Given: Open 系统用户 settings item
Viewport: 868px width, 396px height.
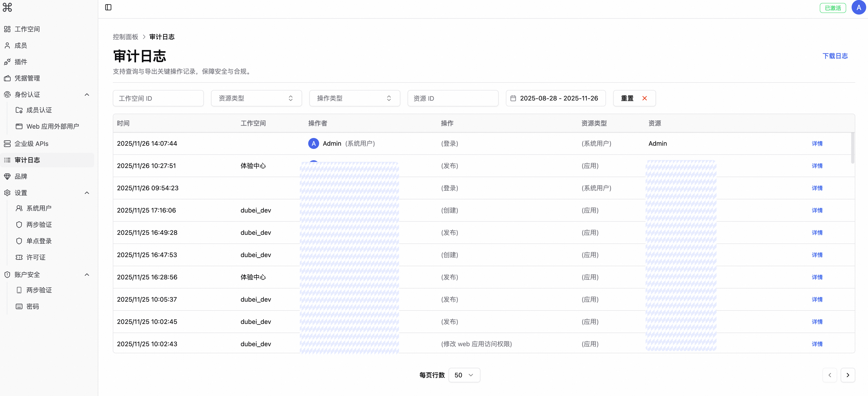Looking at the screenshot, I should [x=39, y=208].
